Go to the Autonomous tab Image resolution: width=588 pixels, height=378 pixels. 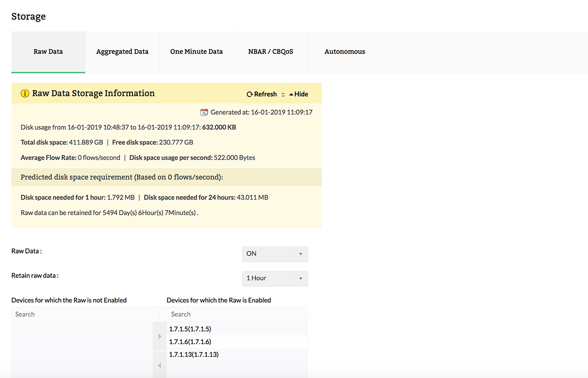click(345, 51)
